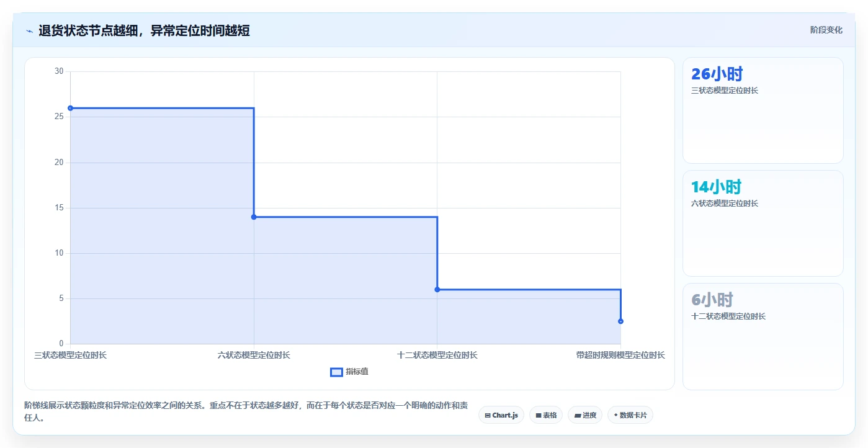Click the last data point near 2.5
868x448 pixels.
(620, 321)
